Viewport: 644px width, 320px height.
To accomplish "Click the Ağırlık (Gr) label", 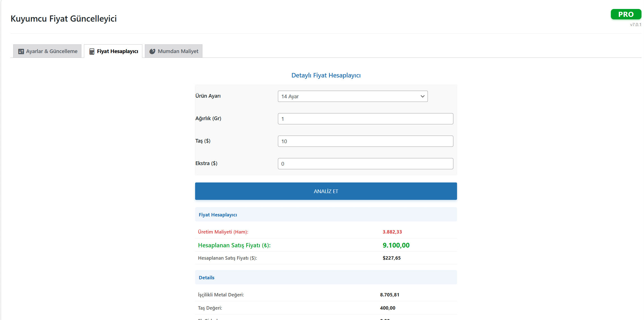I will [x=208, y=118].
